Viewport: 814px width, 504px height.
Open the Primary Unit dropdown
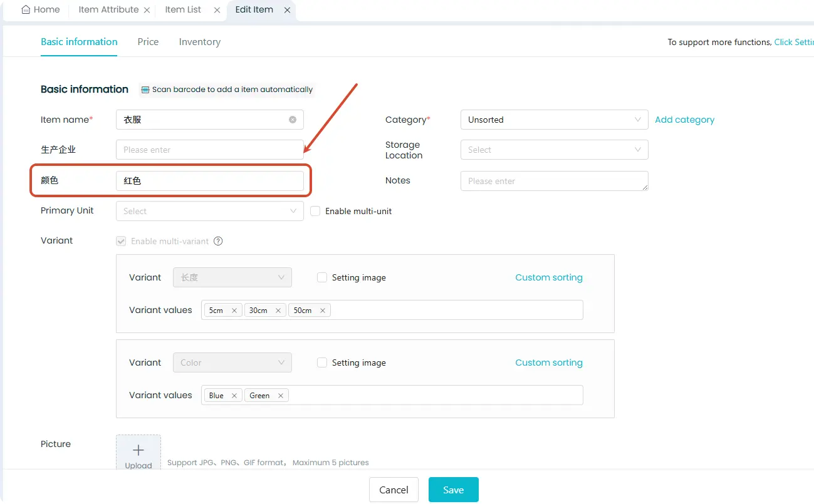tap(209, 211)
